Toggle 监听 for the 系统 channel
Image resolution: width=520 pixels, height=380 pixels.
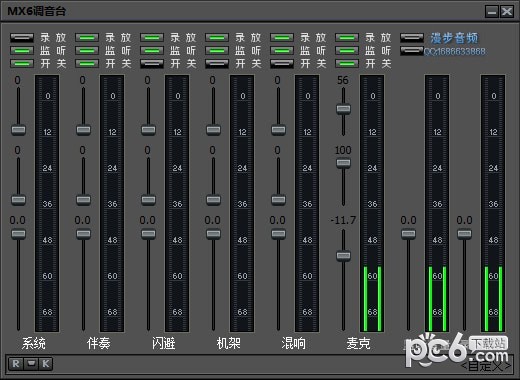coord(22,51)
